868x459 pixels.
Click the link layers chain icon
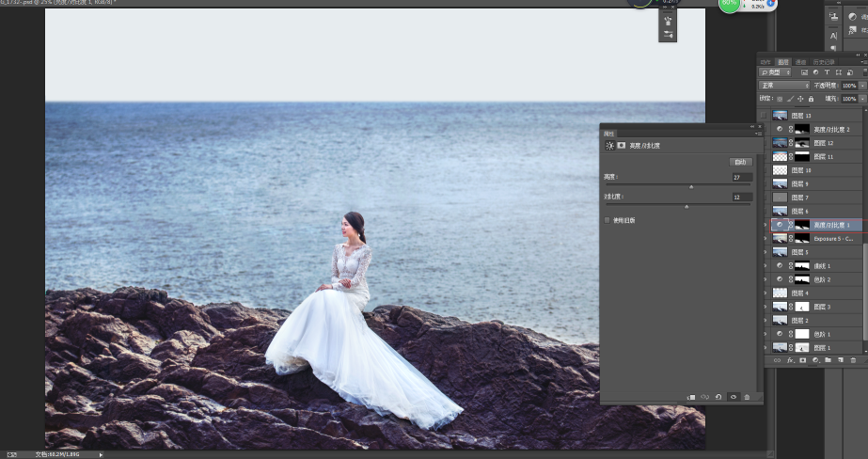(777, 360)
